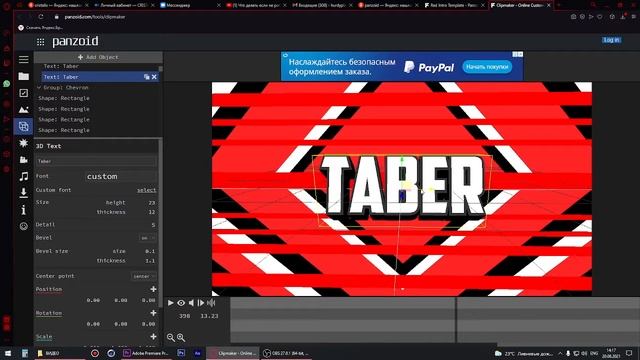Open the Download render panel
Screen dimensions: 640x360
pos(24,193)
